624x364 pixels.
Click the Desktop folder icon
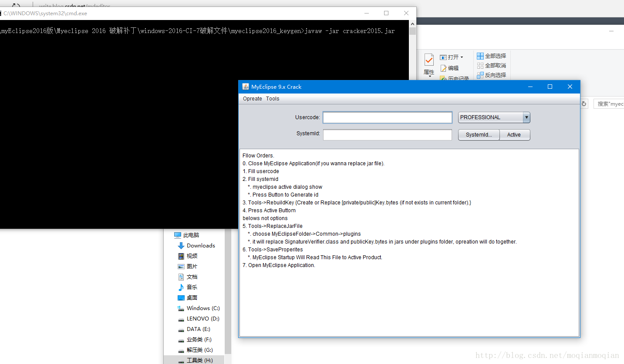[x=181, y=298]
